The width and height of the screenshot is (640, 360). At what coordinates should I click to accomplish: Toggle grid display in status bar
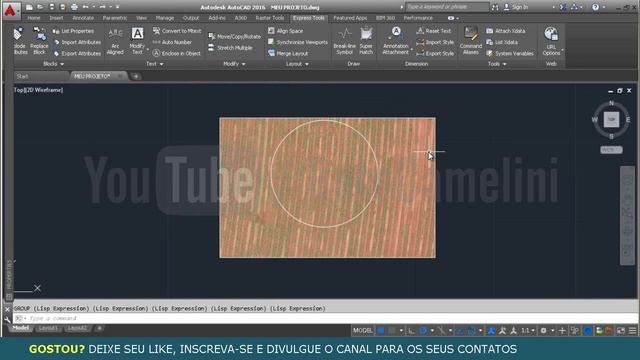(380, 331)
